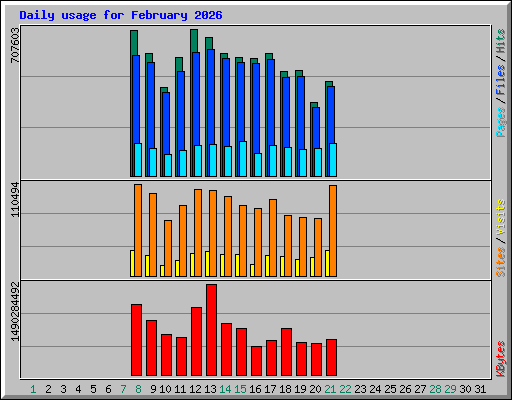The height and width of the screenshot is (400, 512).
Task: Select the orange Sites bar for day 10
Action: coord(168,248)
